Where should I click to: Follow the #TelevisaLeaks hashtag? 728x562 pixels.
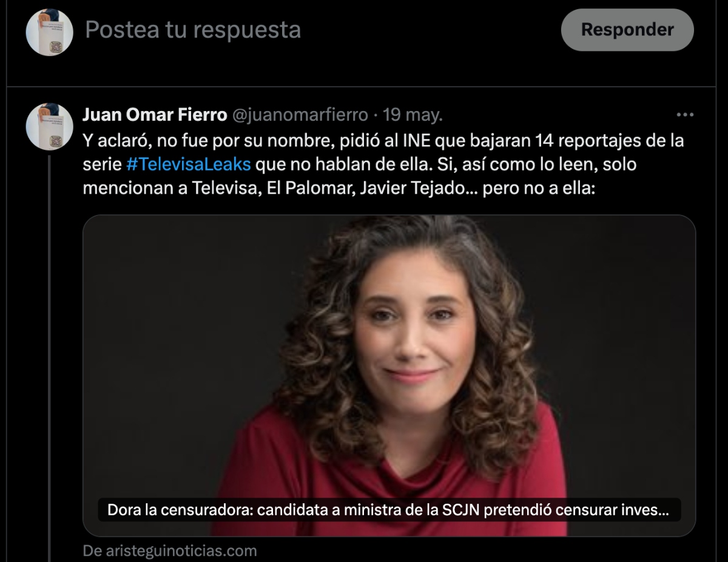(189, 164)
